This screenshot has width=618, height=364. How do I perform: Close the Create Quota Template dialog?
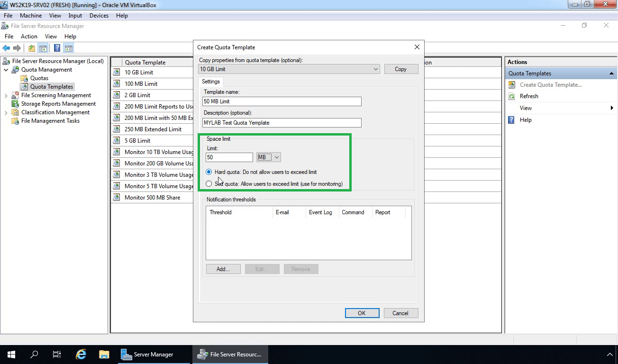[x=417, y=47]
